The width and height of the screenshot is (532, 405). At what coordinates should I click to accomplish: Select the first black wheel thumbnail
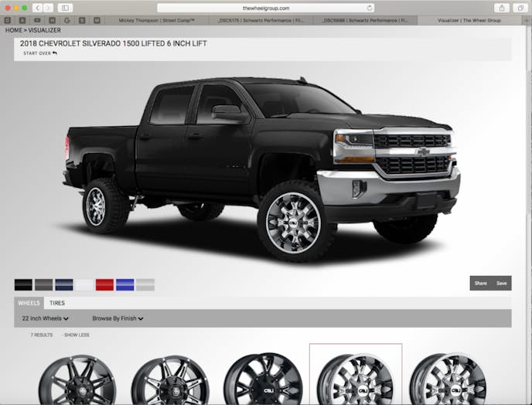tap(77, 380)
